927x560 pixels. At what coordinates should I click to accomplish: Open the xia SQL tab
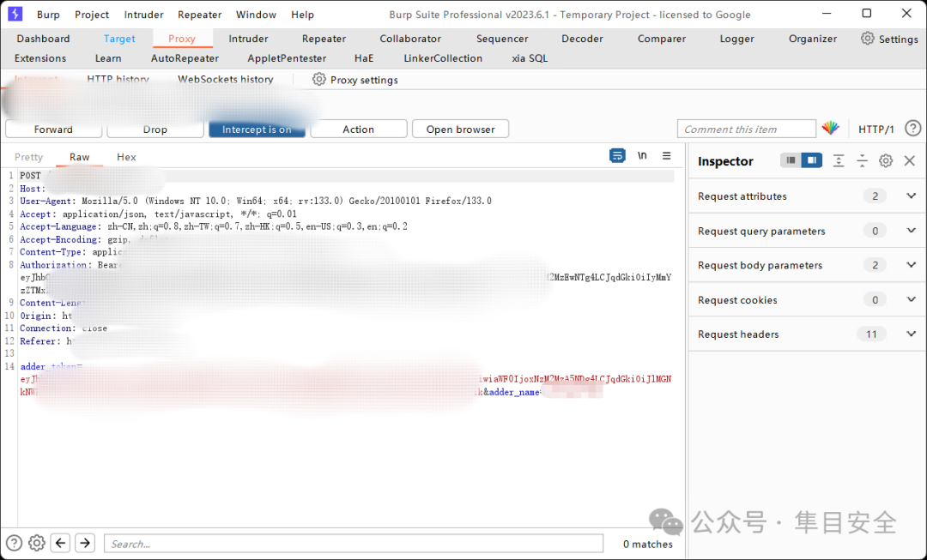[529, 58]
